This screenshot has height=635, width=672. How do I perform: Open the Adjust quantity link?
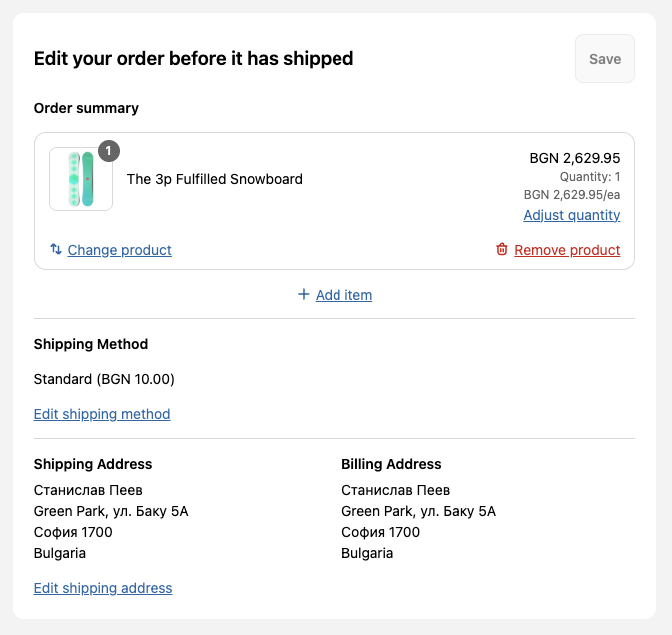(572, 215)
